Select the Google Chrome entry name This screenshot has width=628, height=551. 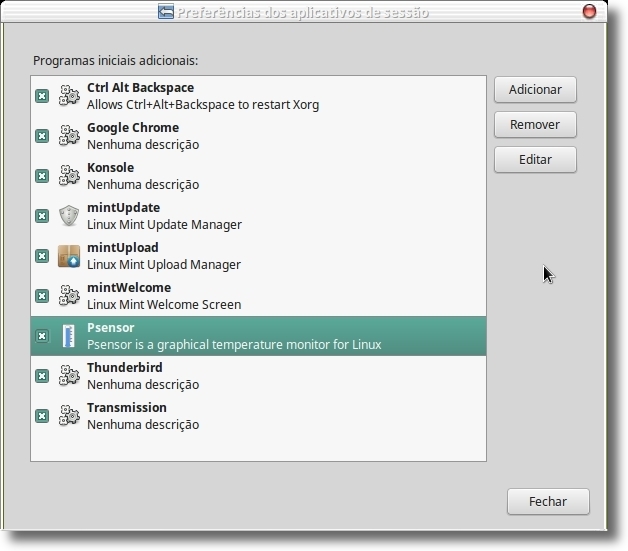[133, 128]
